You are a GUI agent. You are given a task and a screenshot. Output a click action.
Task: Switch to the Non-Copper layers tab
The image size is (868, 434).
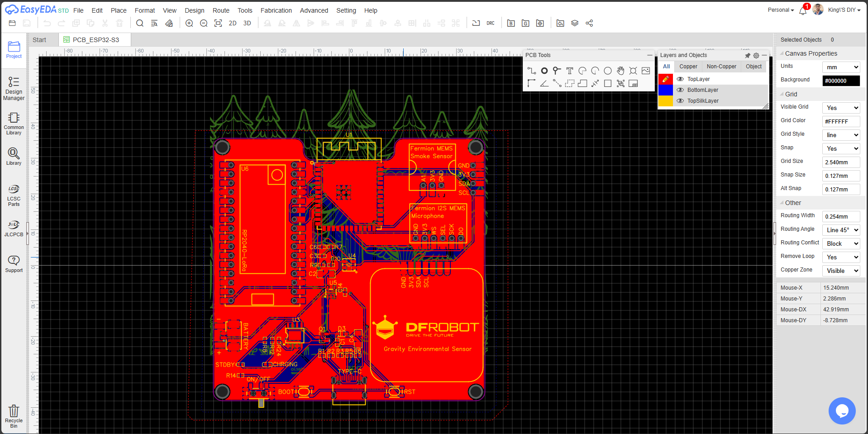(721, 67)
